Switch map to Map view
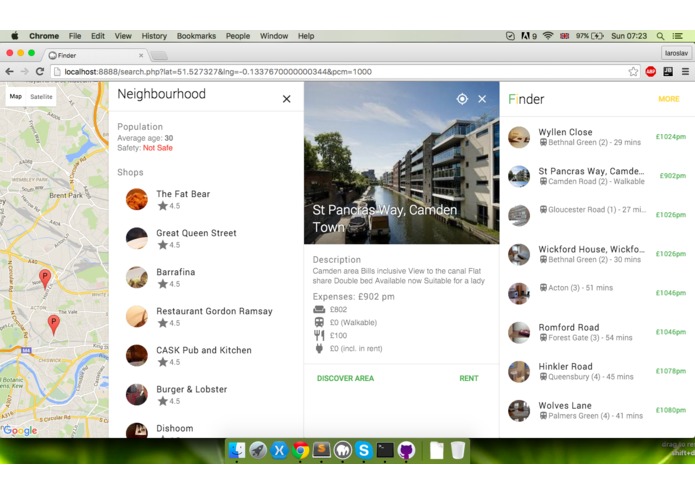This screenshot has height=494, width=695. [16, 97]
